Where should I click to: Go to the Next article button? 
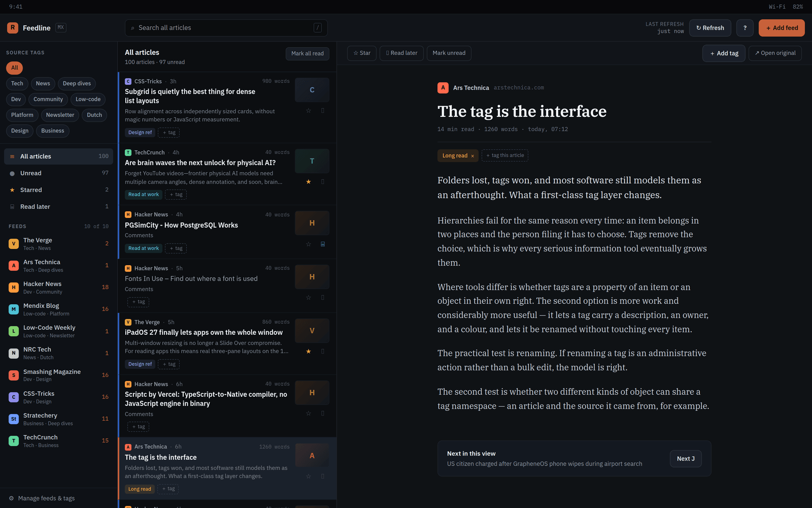pyautogui.click(x=686, y=459)
